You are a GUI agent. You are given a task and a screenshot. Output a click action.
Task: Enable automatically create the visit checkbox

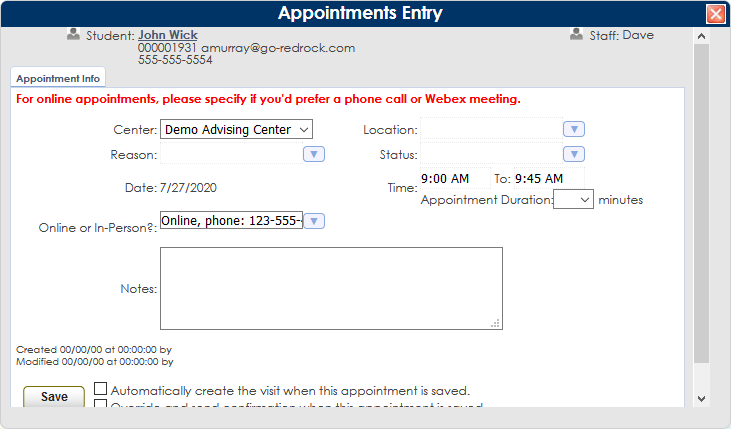pyautogui.click(x=100, y=388)
